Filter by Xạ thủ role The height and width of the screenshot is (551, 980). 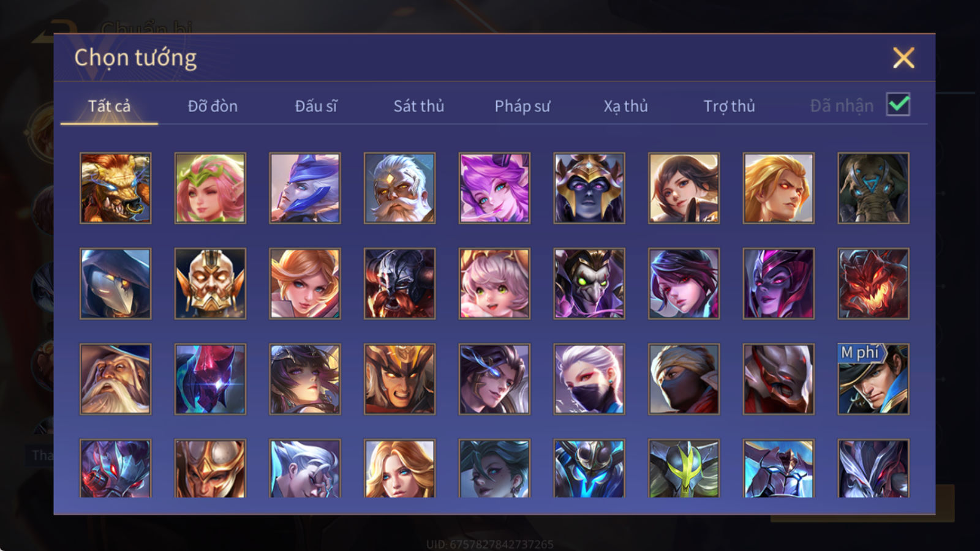pyautogui.click(x=626, y=106)
